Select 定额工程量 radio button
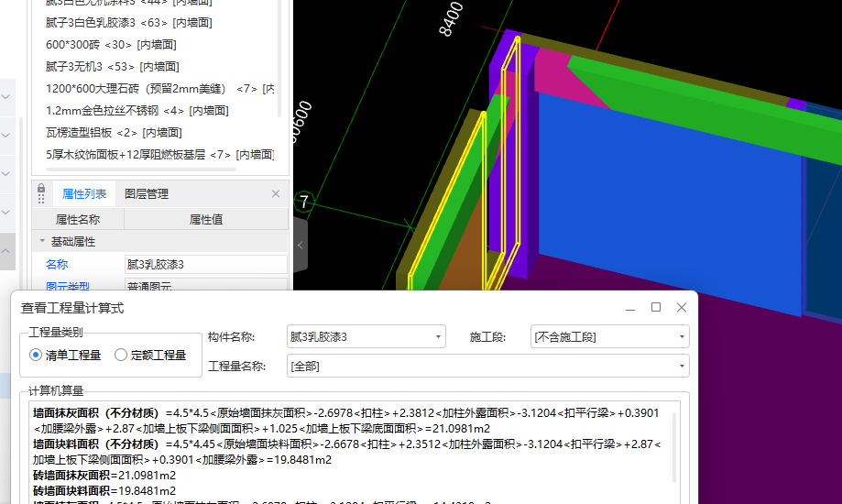The width and height of the screenshot is (842, 504). point(121,355)
